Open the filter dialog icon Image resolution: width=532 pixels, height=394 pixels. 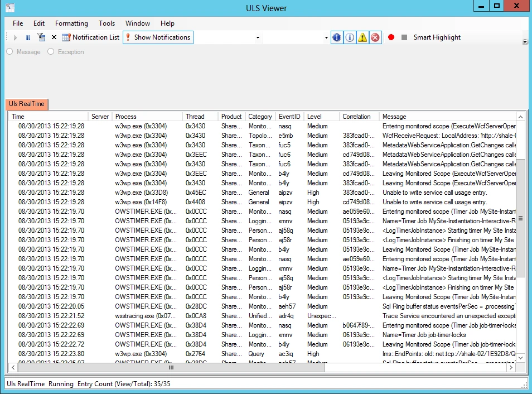(41, 37)
